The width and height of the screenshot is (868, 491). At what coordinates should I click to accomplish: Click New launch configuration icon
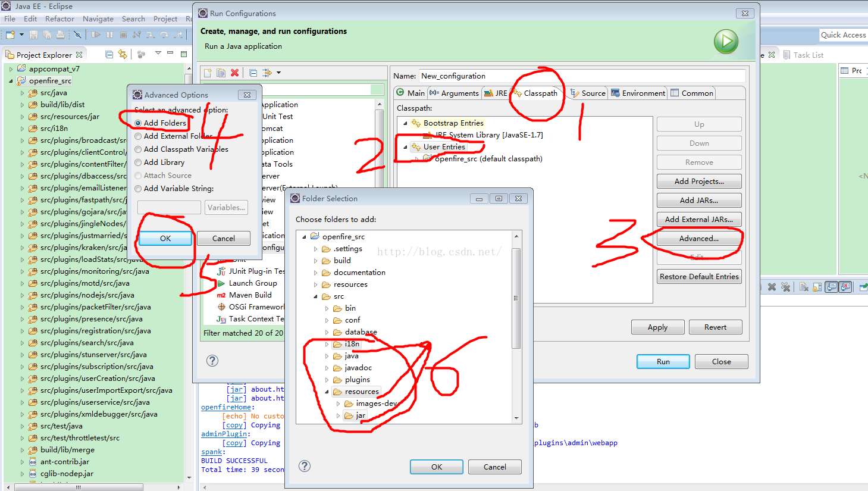(208, 73)
